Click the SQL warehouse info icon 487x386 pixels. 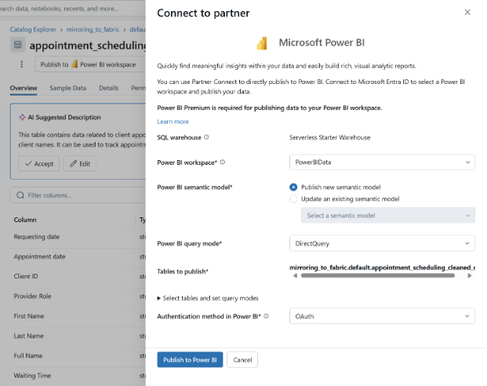(206, 137)
